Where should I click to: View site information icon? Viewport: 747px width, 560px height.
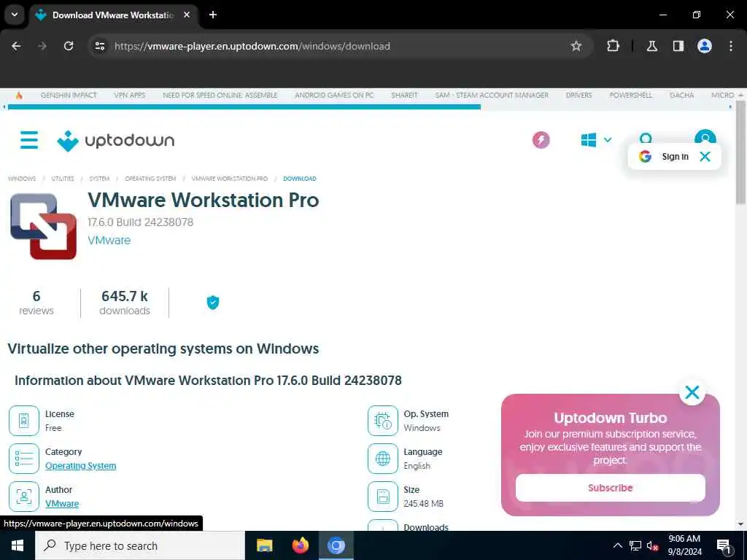coord(99,46)
